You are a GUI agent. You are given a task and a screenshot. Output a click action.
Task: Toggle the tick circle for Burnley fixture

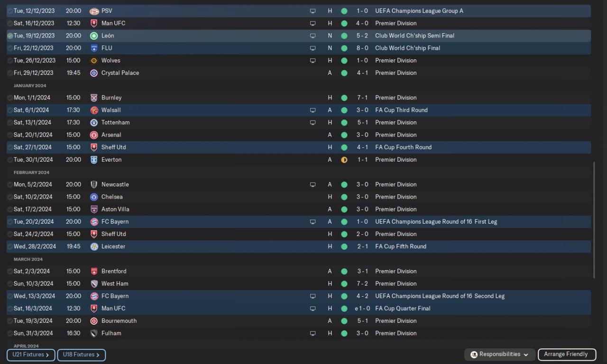coord(10,98)
